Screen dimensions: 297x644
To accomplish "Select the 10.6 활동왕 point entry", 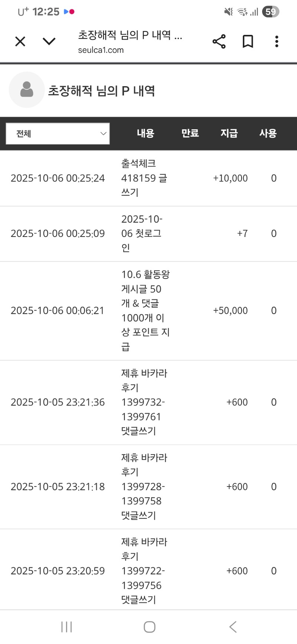I will [145, 310].
